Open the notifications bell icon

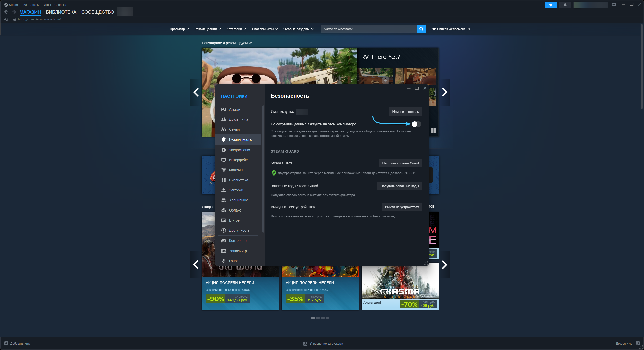coord(565,5)
